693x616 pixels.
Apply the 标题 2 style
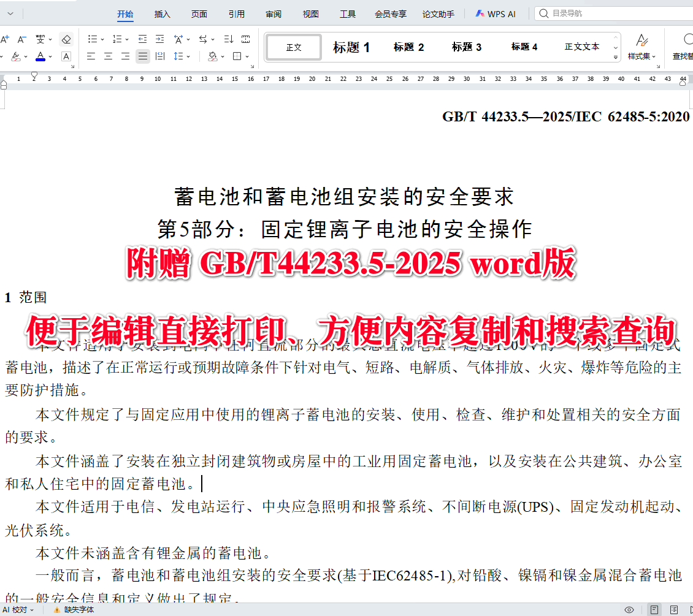click(x=409, y=47)
